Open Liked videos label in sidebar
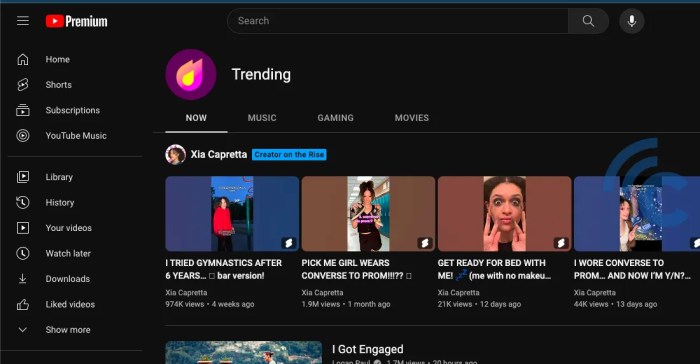The width and height of the screenshot is (700, 364). click(70, 304)
